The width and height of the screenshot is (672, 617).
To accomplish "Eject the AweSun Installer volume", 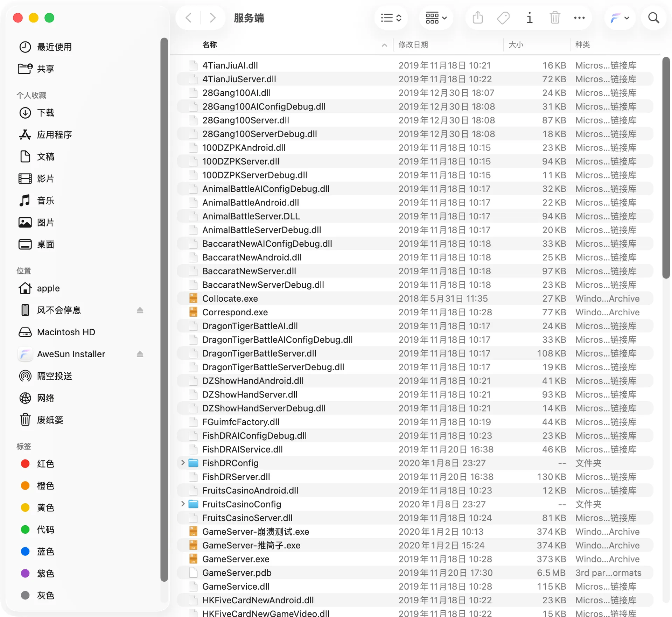I will (140, 354).
